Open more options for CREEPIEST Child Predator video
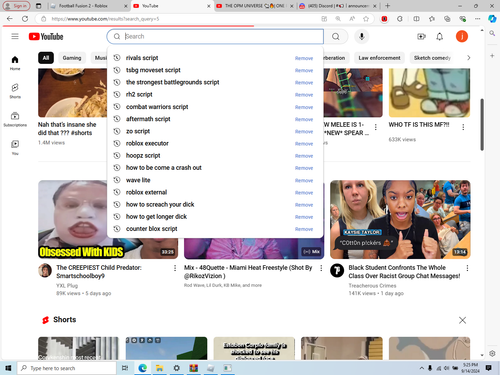 point(175,268)
